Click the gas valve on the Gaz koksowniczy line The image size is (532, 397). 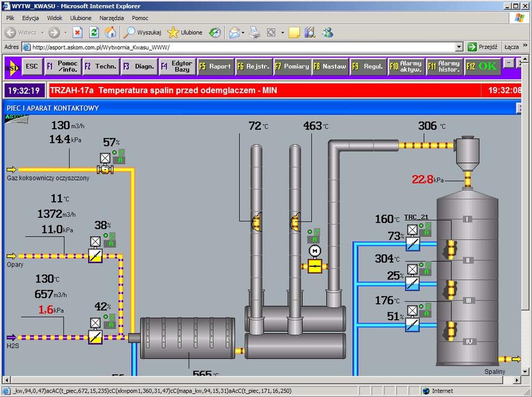pyautogui.click(x=105, y=169)
